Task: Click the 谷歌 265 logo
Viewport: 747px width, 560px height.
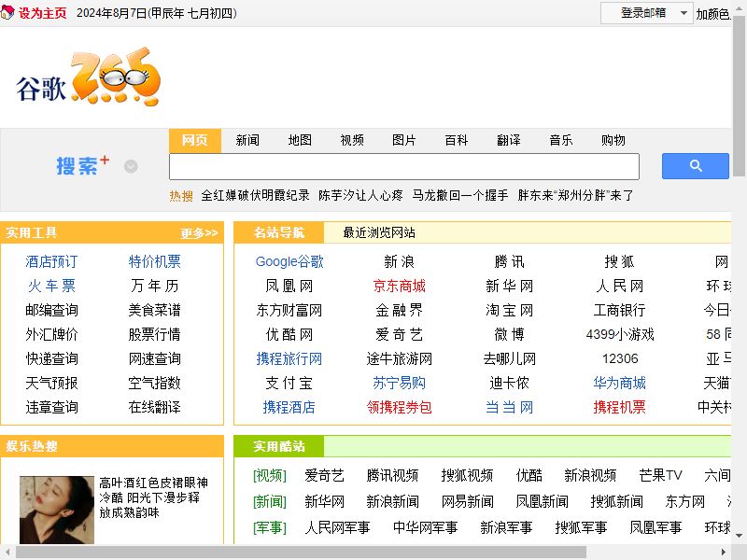Action: [89, 77]
